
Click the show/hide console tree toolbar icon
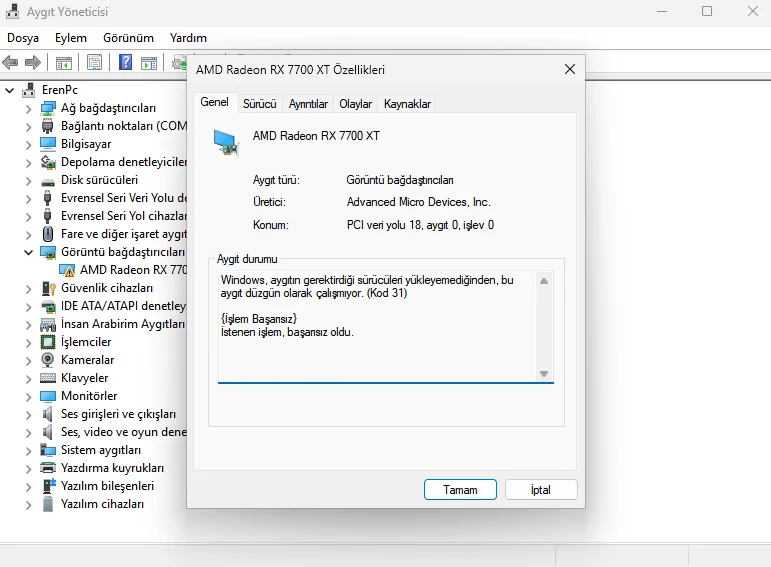click(x=64, y=62)
